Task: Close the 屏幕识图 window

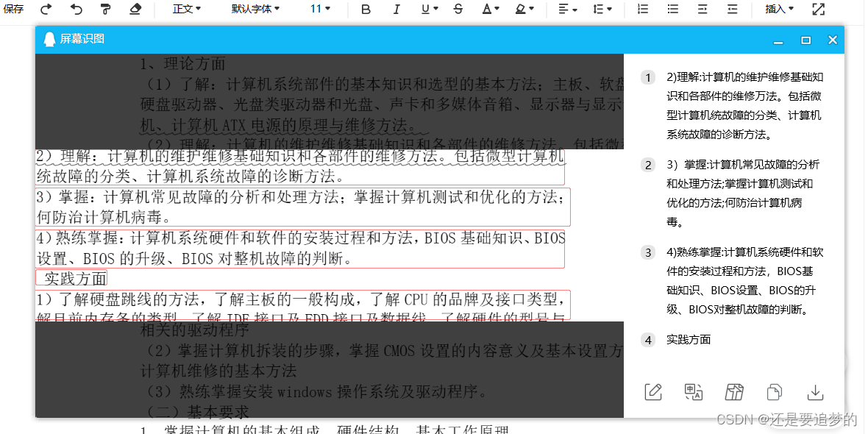Action: tap(832, 40)
